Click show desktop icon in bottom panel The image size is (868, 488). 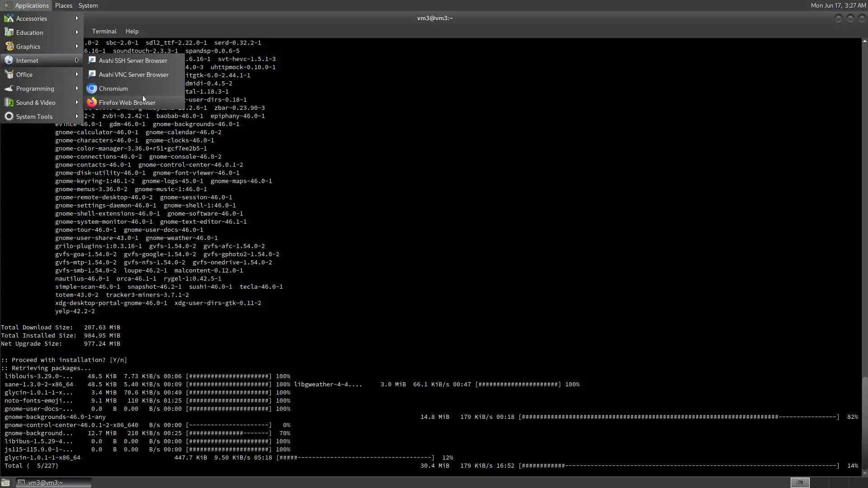(5, 483)
